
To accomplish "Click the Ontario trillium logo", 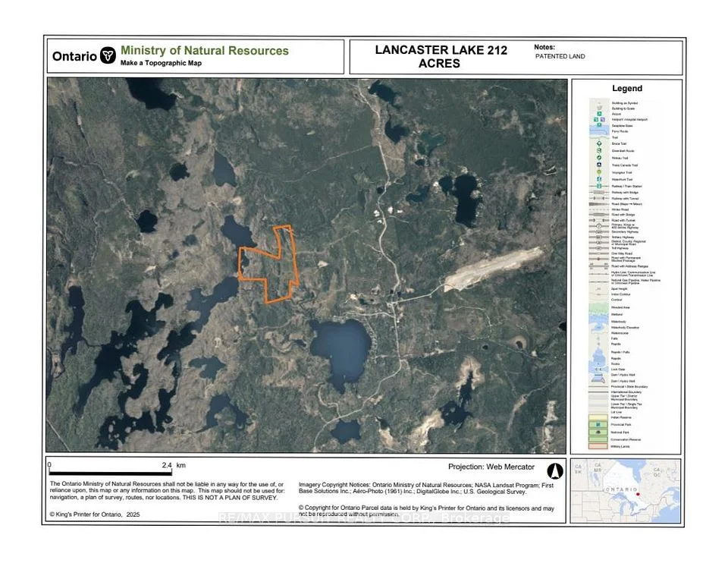I will [108, 55].
